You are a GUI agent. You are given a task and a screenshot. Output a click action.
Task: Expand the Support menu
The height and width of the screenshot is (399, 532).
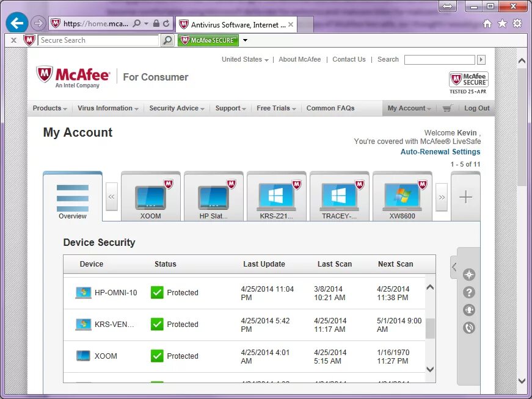pyautogui.click(x=230, y=108)
